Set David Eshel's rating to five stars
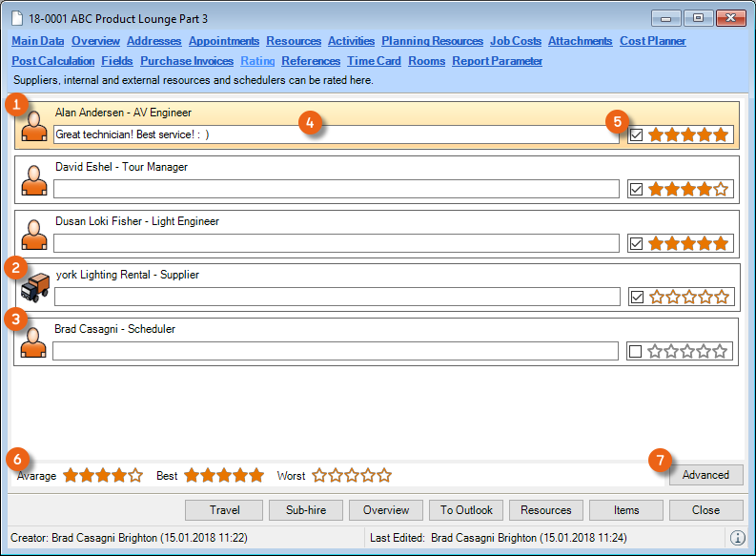The width and height of the screenshot is (756, 556). click(x=721, y=190)
